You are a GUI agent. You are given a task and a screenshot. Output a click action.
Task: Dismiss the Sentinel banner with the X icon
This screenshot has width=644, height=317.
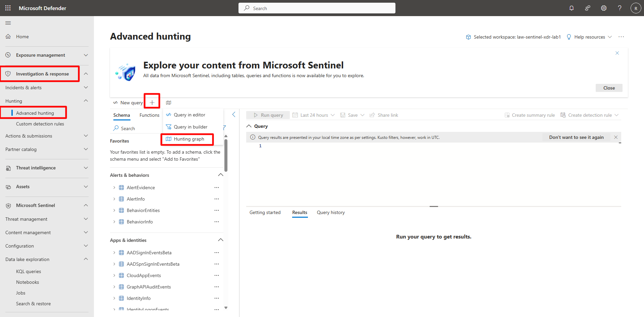pyautogui.click(x=617, y=53)
